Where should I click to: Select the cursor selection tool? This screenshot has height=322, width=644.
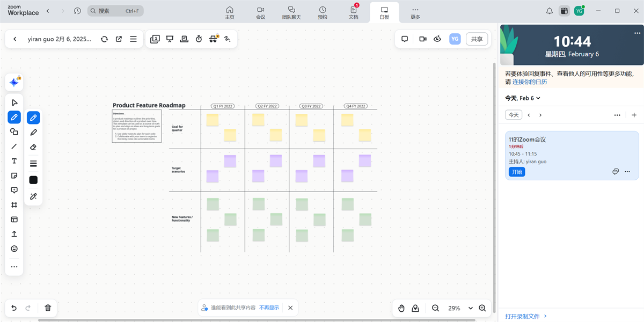pyautogui.click(x=14, y=102)
